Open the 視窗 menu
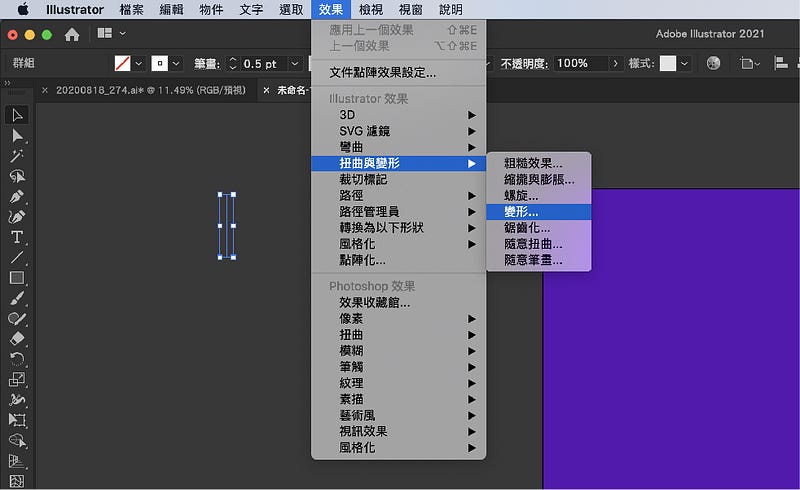This screenshot has width=800, height=490. click(411, 9)
